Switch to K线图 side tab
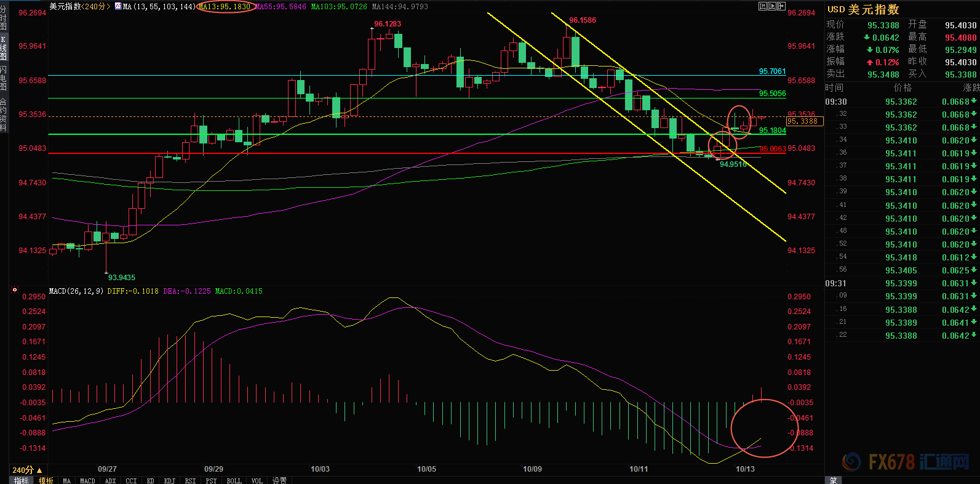The height and width of the screenshot is (484, 980). point(4,48)
